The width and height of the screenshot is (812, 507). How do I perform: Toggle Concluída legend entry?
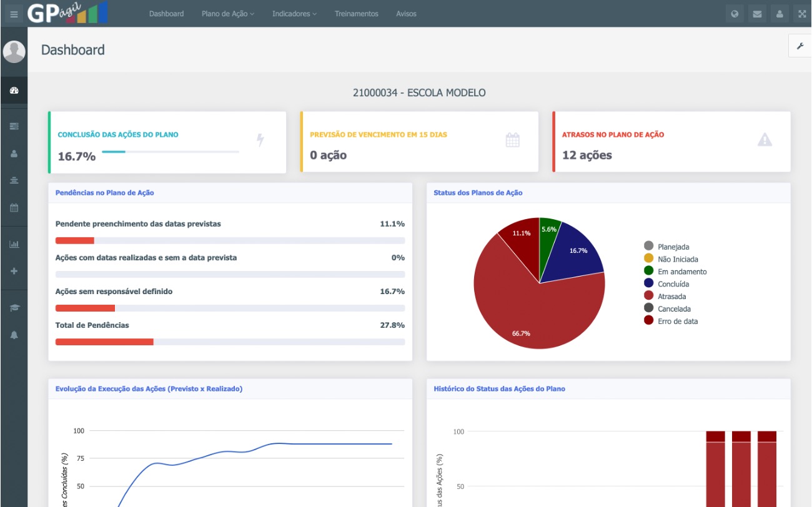tap(666, 284)
